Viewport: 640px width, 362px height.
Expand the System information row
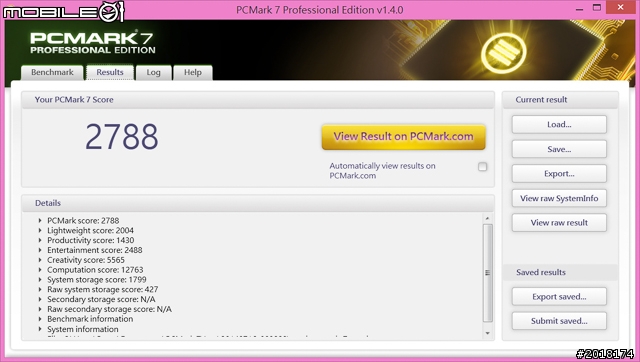(x=40, y=329)
